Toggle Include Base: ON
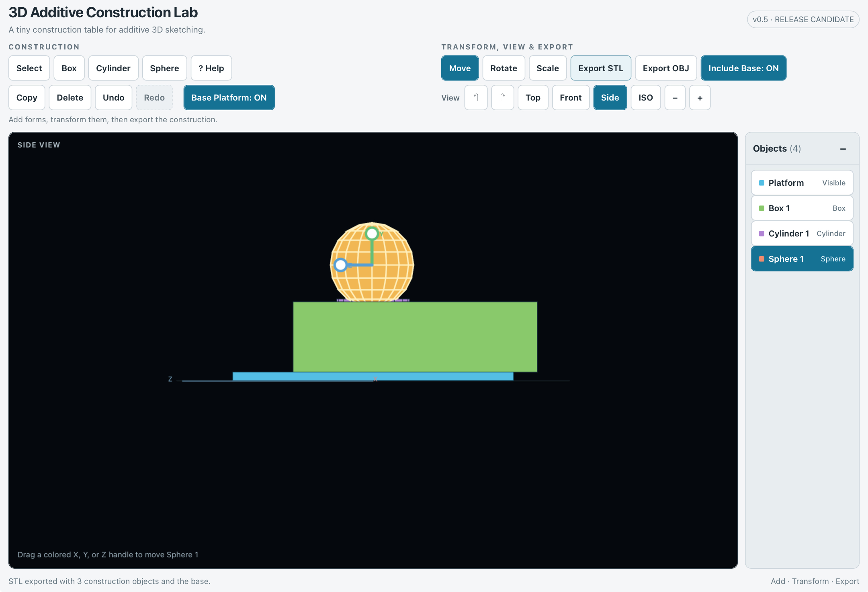Image resolution: width=868 pixels, height=592 pixels. point(743,68)
